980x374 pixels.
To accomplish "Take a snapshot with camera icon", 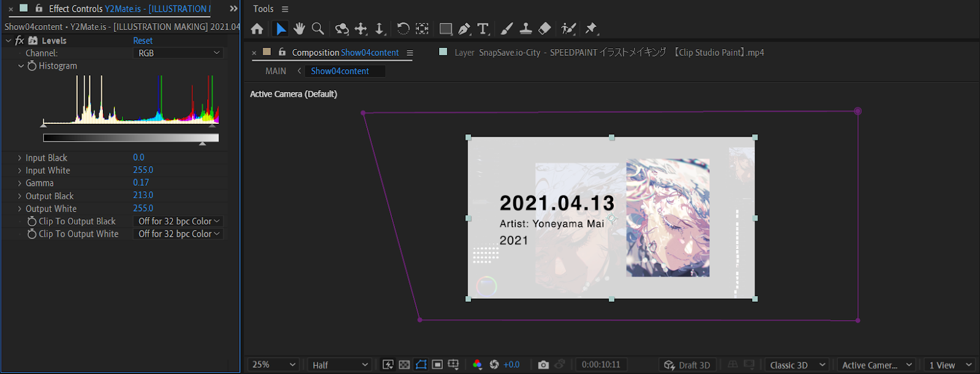I will point(543,365).
